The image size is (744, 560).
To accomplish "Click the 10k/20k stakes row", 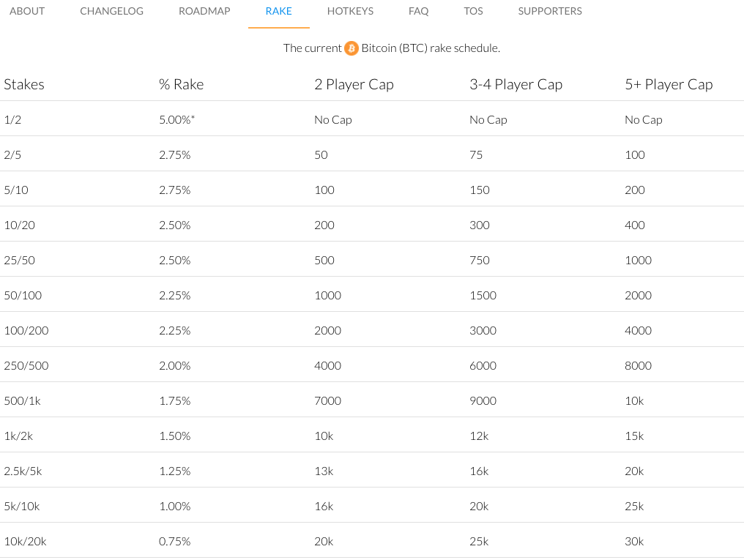I will [x=372, y=541].
